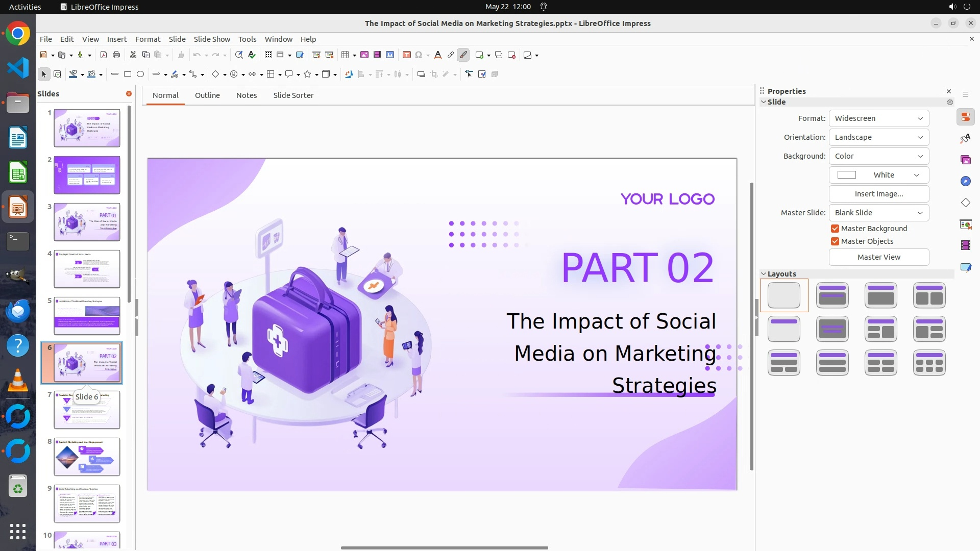Viewport: 980px width, 551px height.
Task: Toggle the Show Draw Functions icon
Action: point(463,55)
